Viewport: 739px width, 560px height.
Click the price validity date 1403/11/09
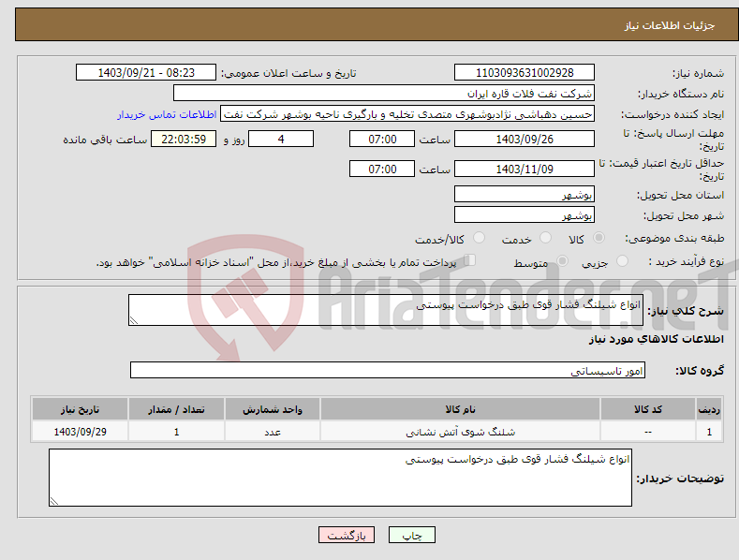[x=525, y=169]
